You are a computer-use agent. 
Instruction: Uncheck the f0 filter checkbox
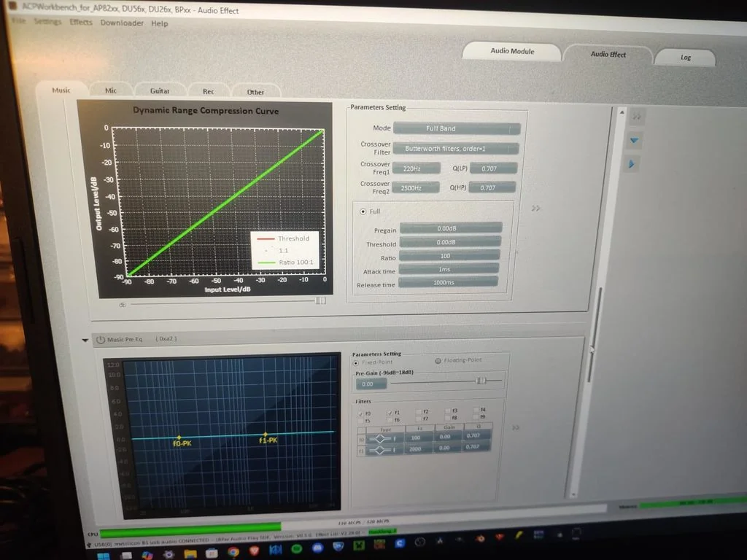pos(360,413)
